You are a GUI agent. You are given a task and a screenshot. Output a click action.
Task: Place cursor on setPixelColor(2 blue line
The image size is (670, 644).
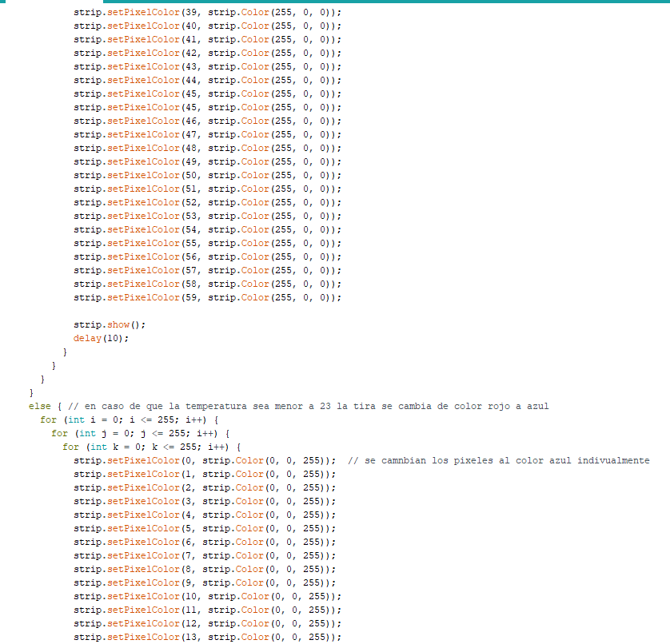pyautogui.click(x=205, y=488)
